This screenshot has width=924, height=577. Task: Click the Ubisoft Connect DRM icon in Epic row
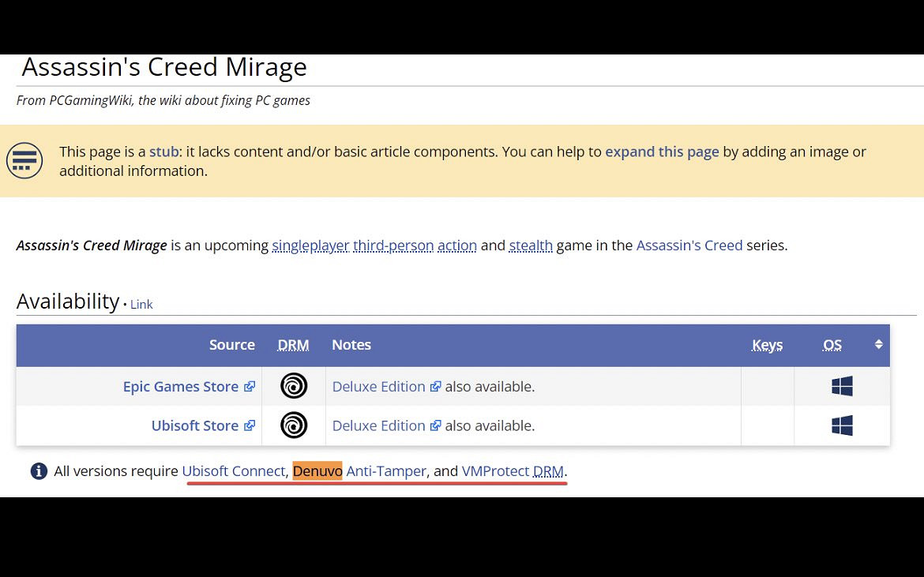click(294, 386)
